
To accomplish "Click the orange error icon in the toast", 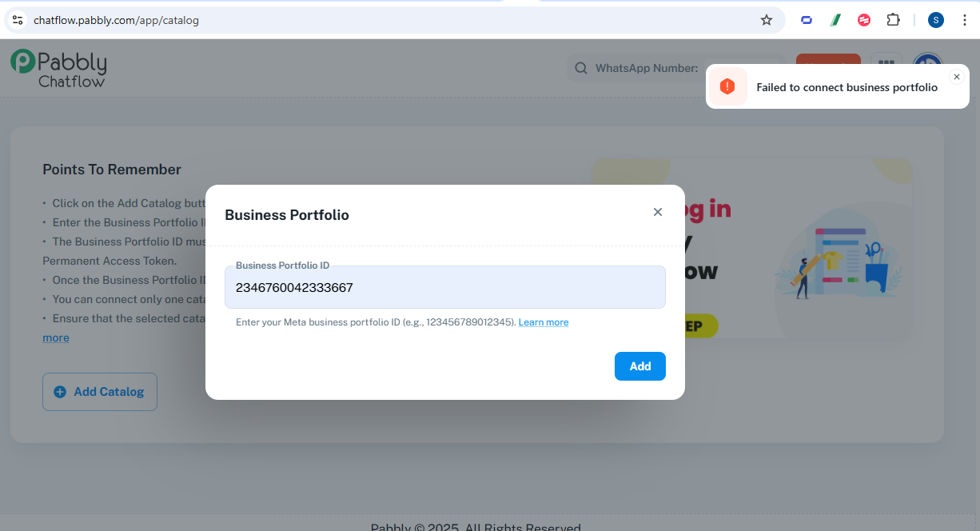I will pyautogui.click(x=727, y=86).
